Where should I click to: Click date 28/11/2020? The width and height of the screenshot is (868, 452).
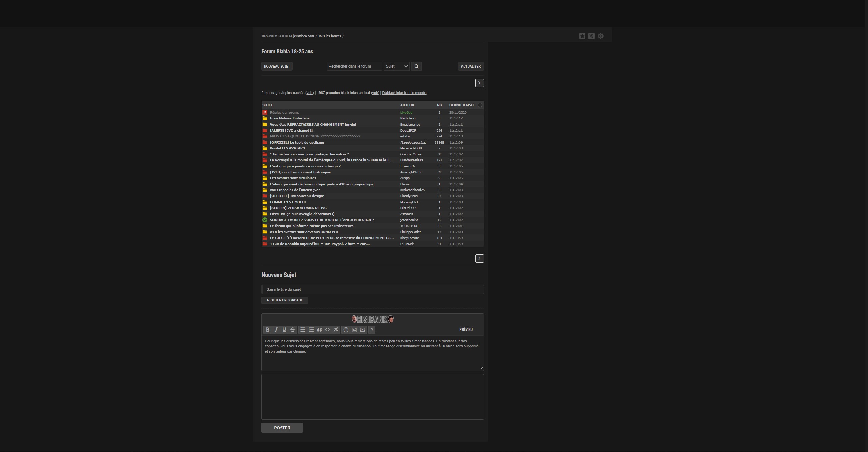click(458, 113)
